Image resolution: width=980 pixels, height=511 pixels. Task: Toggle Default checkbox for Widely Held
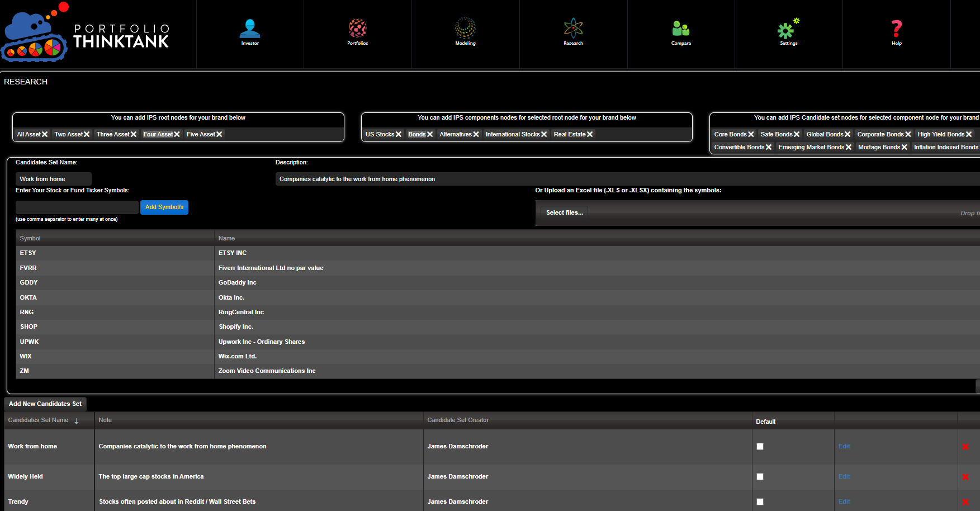(x=760, y=476)
